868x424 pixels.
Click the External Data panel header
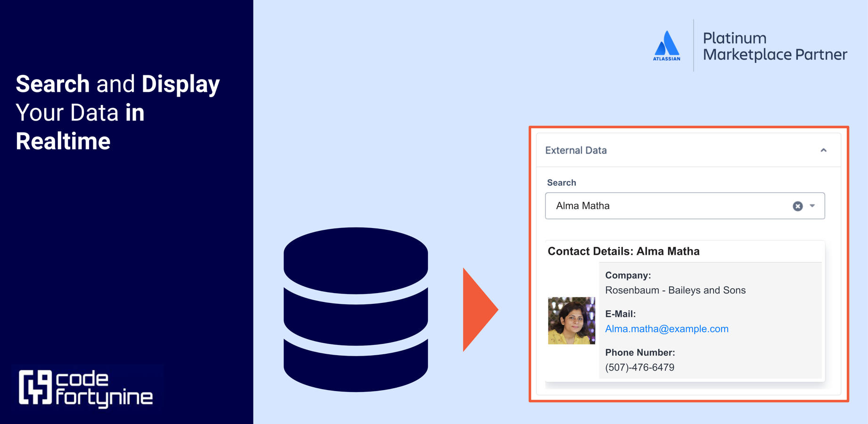click(576, 150)
